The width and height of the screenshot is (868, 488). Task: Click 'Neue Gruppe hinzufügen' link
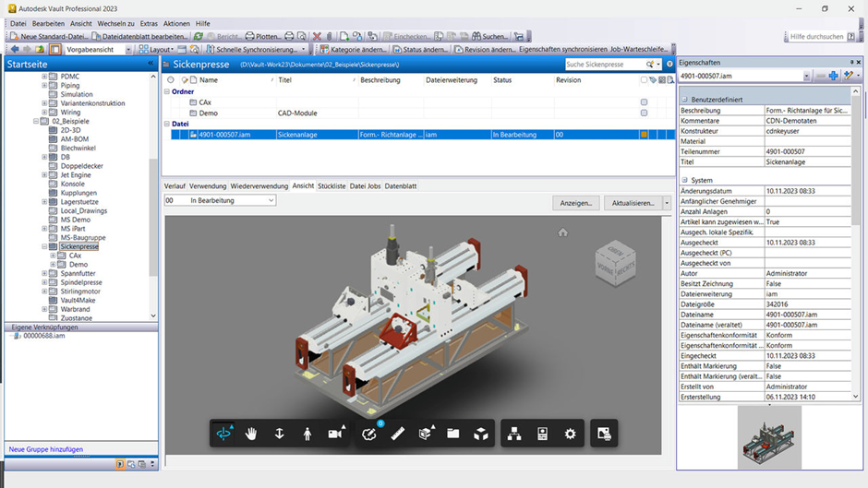point(46,449)
